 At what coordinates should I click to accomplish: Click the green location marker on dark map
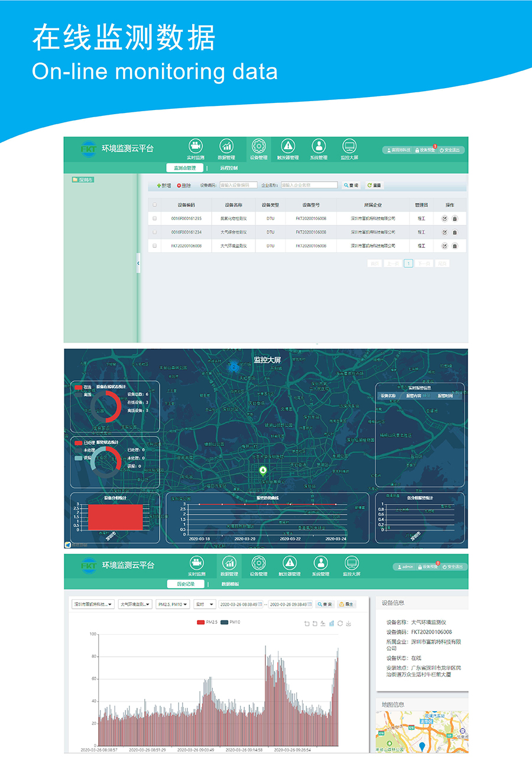point(264,471)
